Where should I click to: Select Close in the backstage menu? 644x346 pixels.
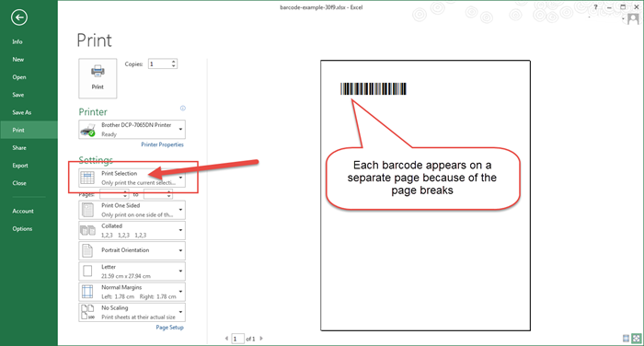(x=19, y=183)
